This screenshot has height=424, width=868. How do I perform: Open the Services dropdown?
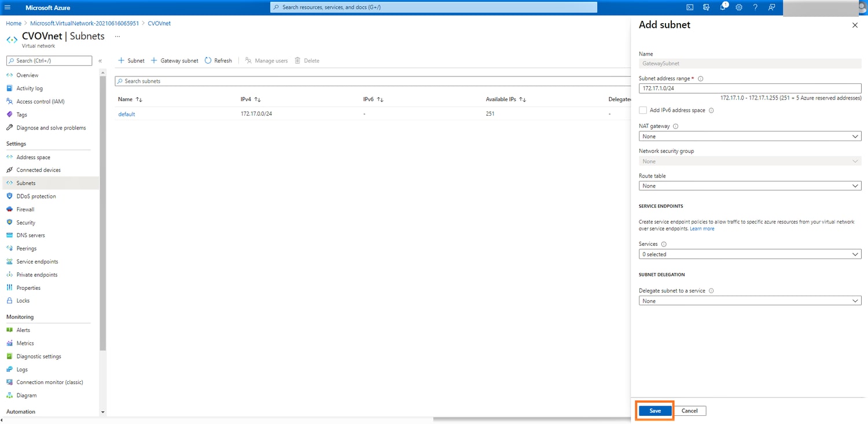[749, 255]
